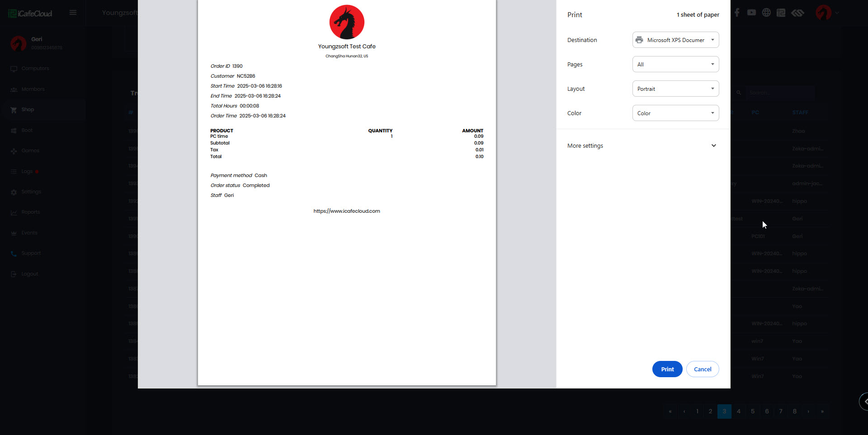Click Geri's profile avatar in the sidebar
Screen dimensions: 868x435
point(19,43)
